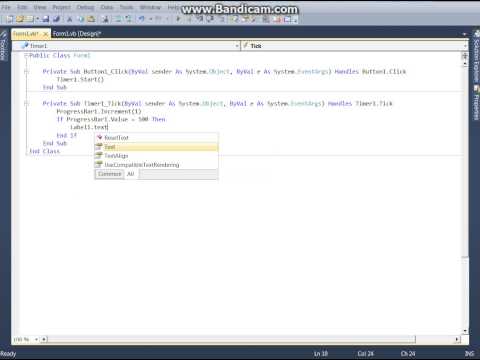Click the horizontal scrollbar right arrow

coord(457,339)
